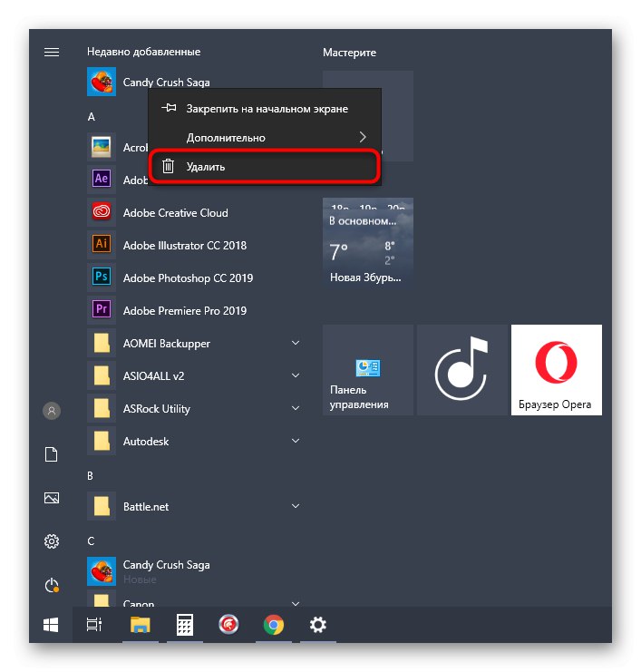Click the Adobe Premiere Pr icon
This screenshot has height=672, width=641.
point(102,310)
